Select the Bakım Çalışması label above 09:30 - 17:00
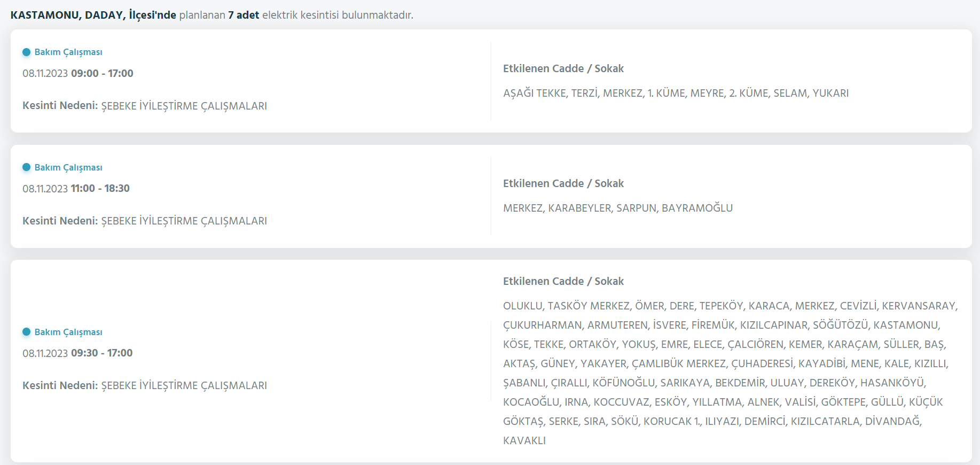 click(x=68, y=332)
